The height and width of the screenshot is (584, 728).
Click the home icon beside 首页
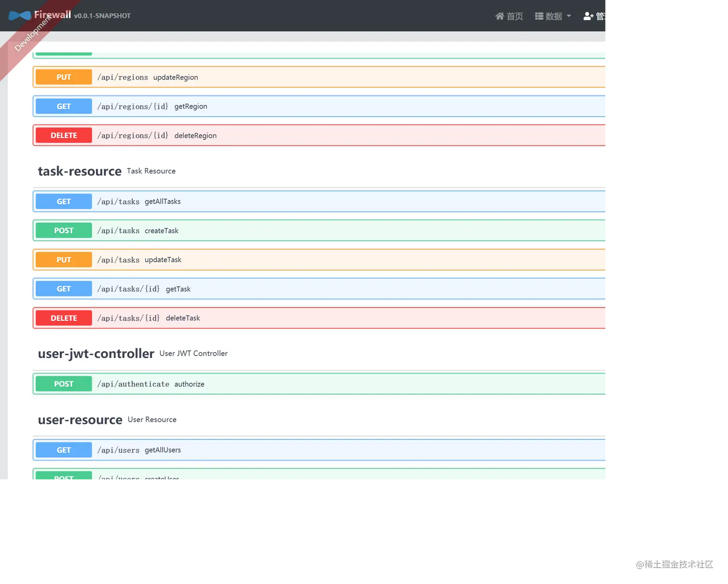point(500,16)
